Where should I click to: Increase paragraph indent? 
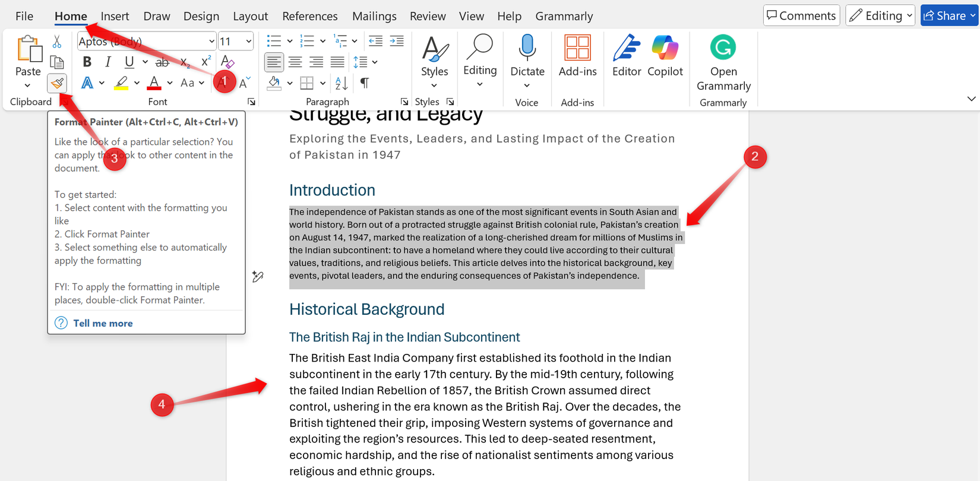pos(397,41)
